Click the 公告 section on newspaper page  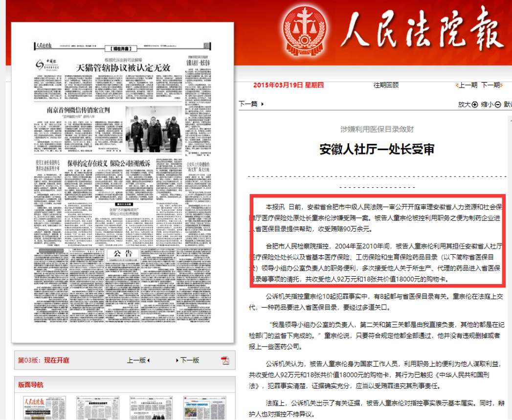coord(123,253)
